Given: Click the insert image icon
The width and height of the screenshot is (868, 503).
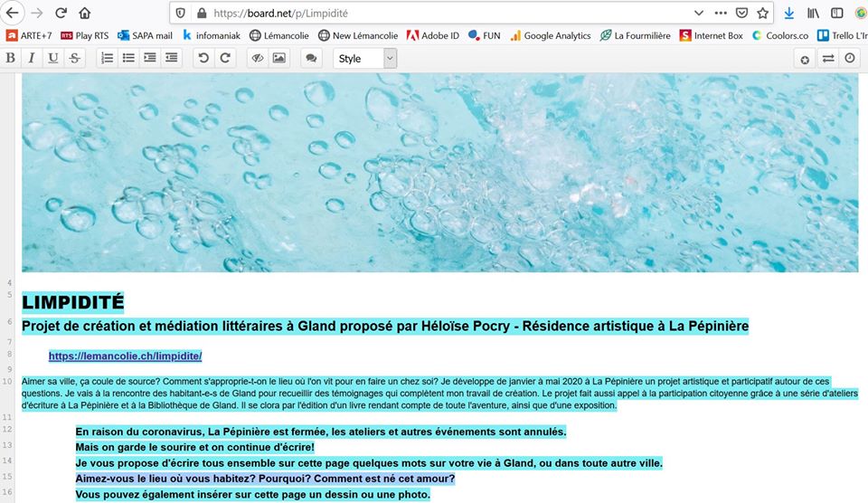Looking at the screenshot, I should [x=279, y=58].
